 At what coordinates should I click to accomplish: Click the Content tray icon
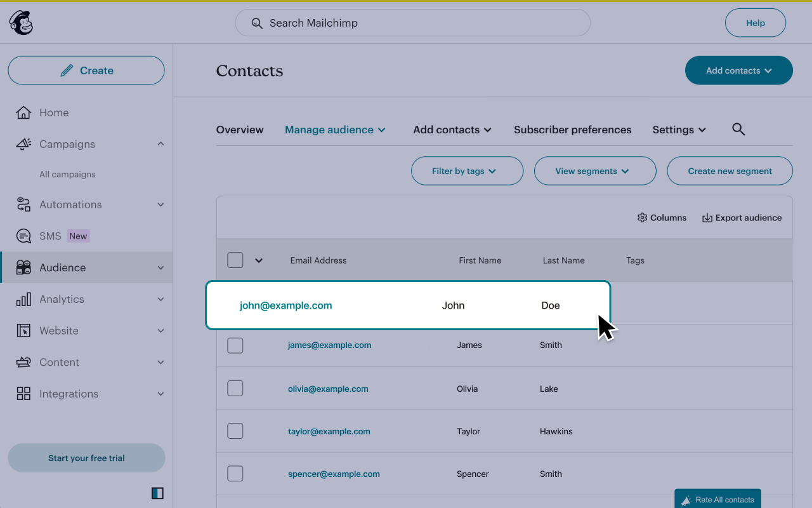23,363
